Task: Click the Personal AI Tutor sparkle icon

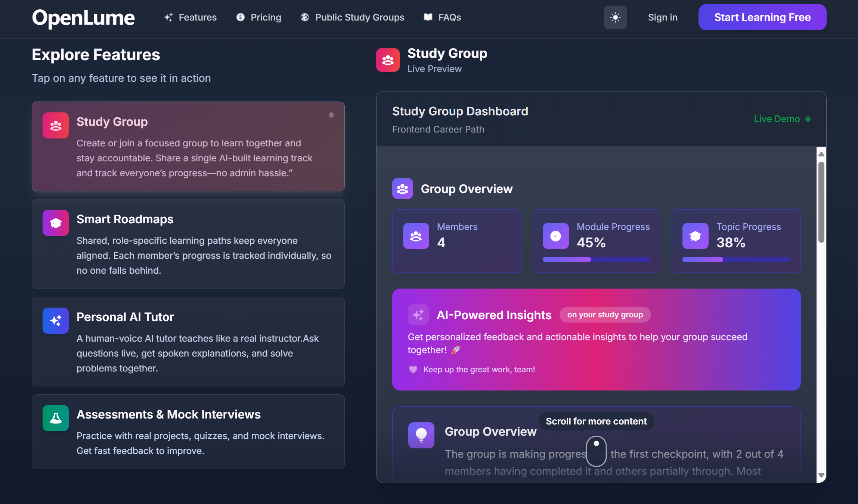Action: (x=56, y=321)
